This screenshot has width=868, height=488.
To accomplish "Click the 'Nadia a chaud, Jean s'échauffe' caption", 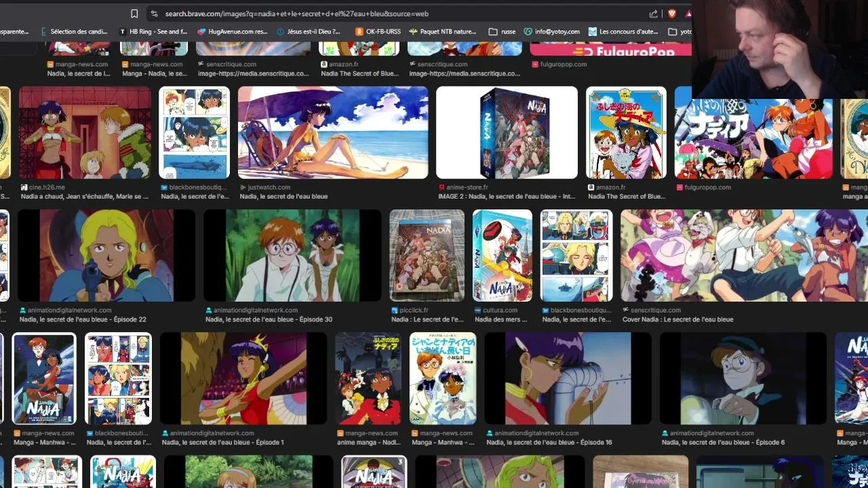I will pyautogui.click(x=84, y=197).
